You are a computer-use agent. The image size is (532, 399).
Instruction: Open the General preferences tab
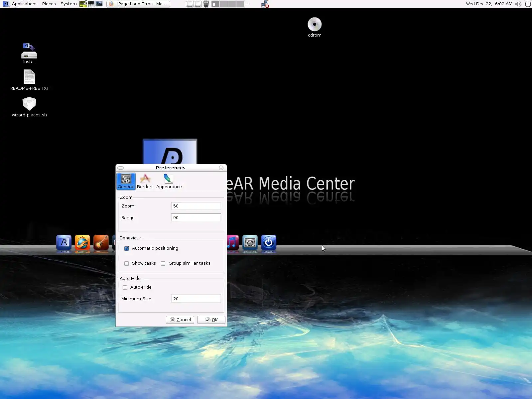[126, 181]
